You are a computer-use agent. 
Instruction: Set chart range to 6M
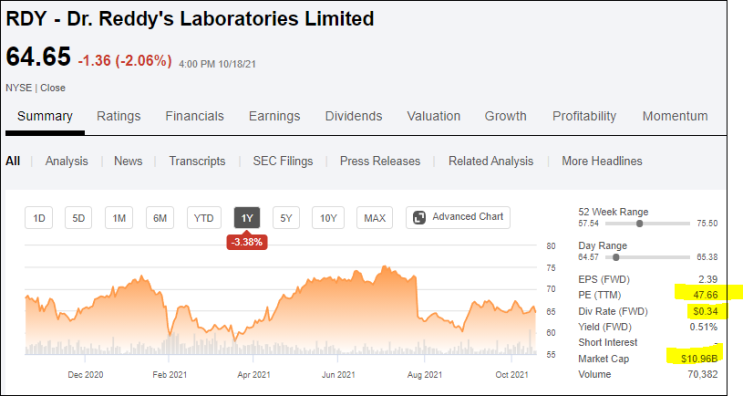click(x=160, y=218)
